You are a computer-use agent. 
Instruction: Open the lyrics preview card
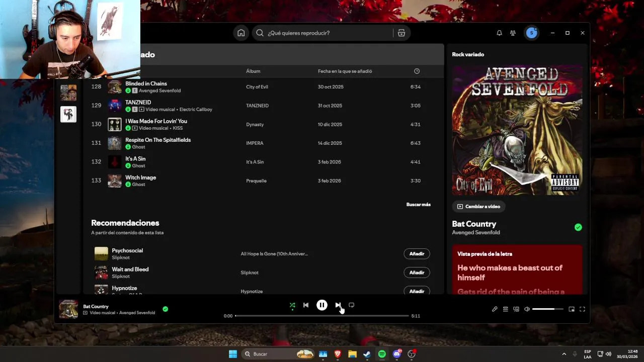(517, 269)
